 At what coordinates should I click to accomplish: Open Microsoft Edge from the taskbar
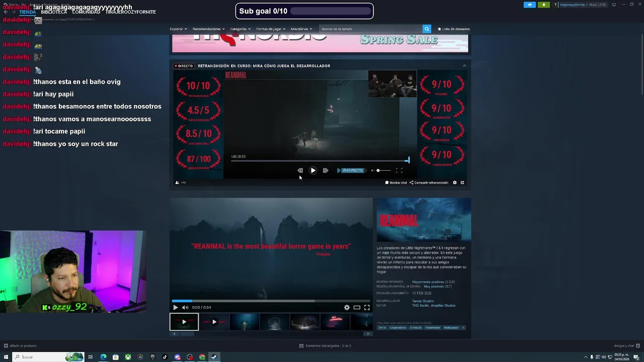(103, 357)
